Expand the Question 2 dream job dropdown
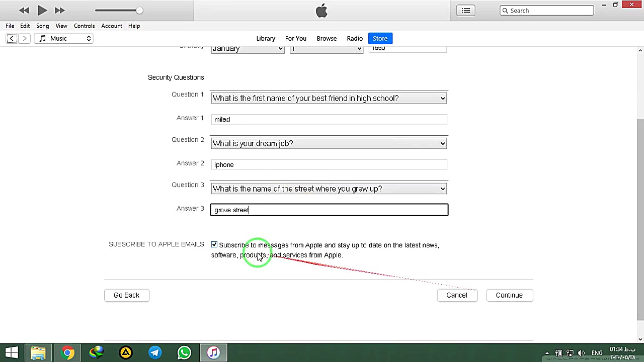The image size is (644, 362). (329, 143)
